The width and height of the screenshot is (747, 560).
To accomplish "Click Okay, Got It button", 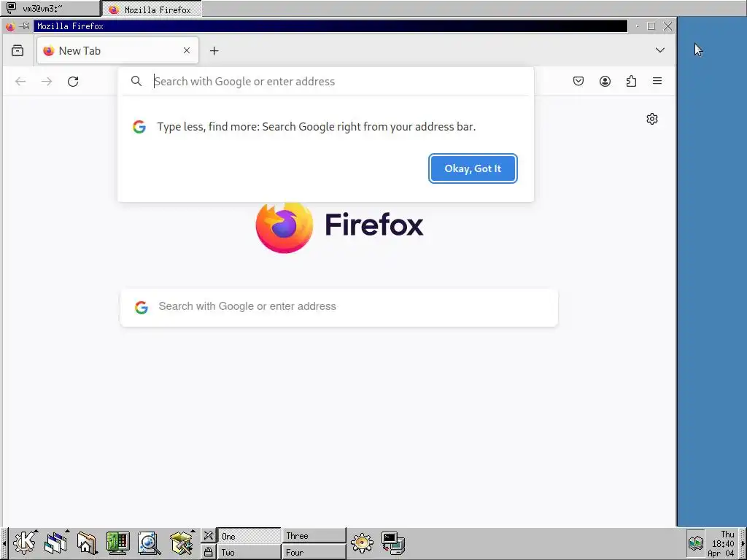I will pos(473,168).
